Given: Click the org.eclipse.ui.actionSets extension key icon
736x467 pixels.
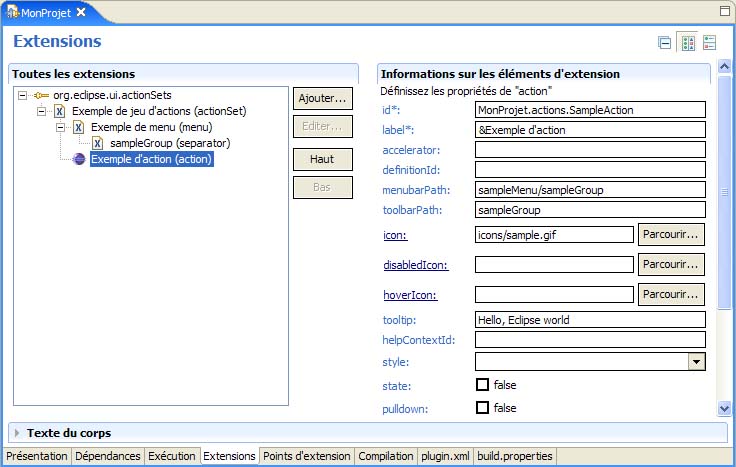Looking at the screenshot, I should pyautogui.click(x=41, y=95).
